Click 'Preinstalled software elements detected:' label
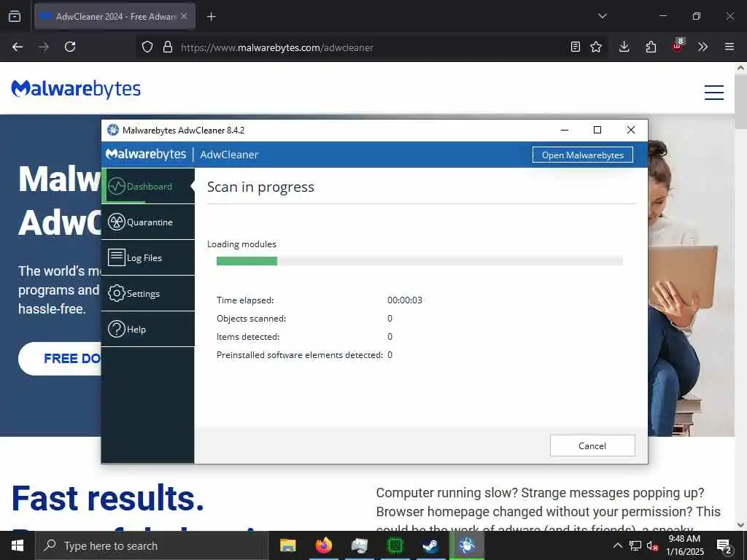This screenshot has height=560, width=747. coord(300,355)
